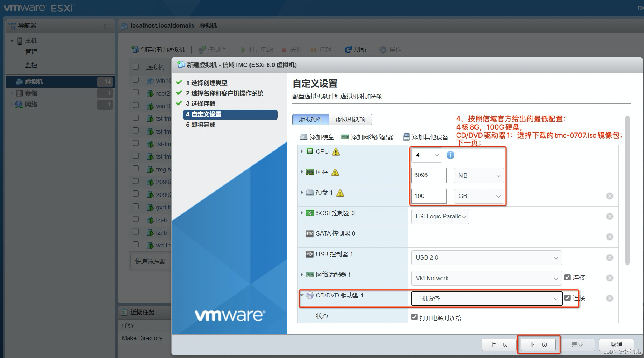Open the CPU count dropdown
This screenshot has height=358, width=644.
click(x=427, y=155)
